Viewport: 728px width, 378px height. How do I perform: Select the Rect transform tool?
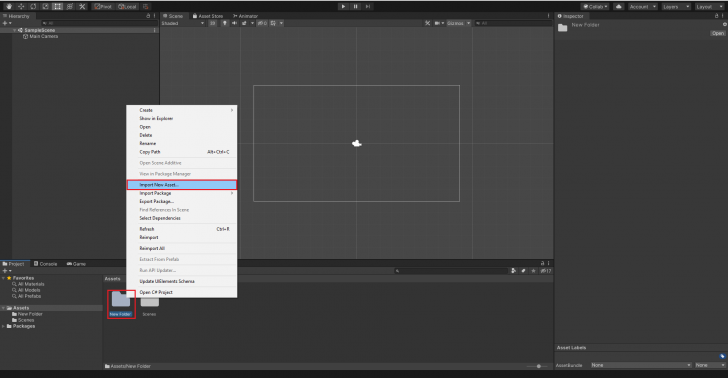click(58, 7)
